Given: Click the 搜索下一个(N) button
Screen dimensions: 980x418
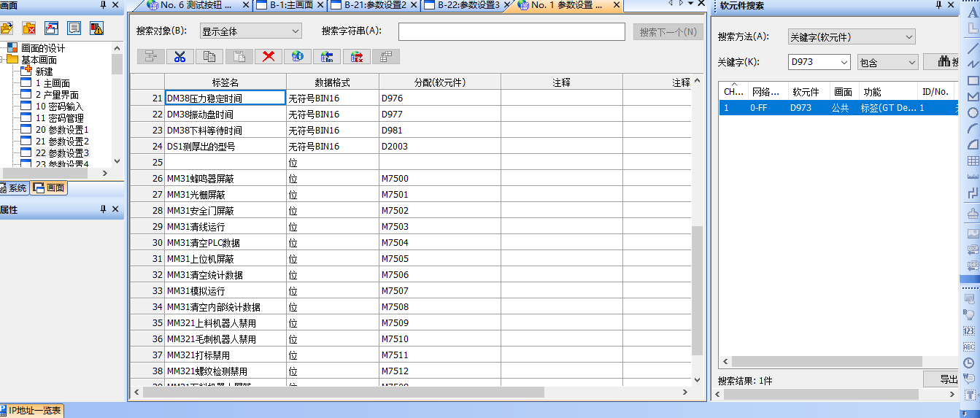Looking at the screenshot, I should (x=668, y=32).
